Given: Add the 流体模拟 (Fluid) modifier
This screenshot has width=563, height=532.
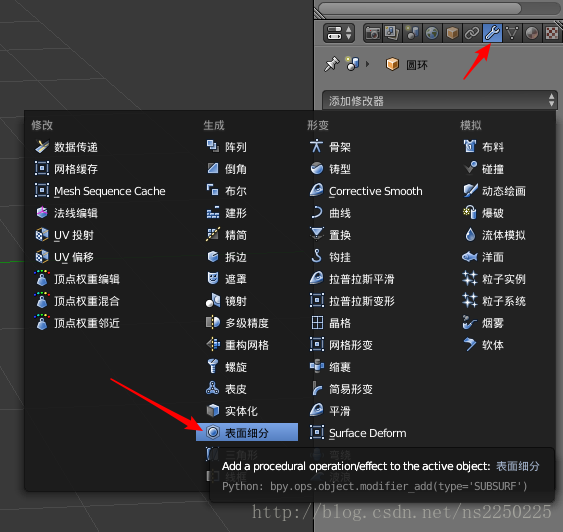Looking at the screenshot, I should click(x=494, y=235).
